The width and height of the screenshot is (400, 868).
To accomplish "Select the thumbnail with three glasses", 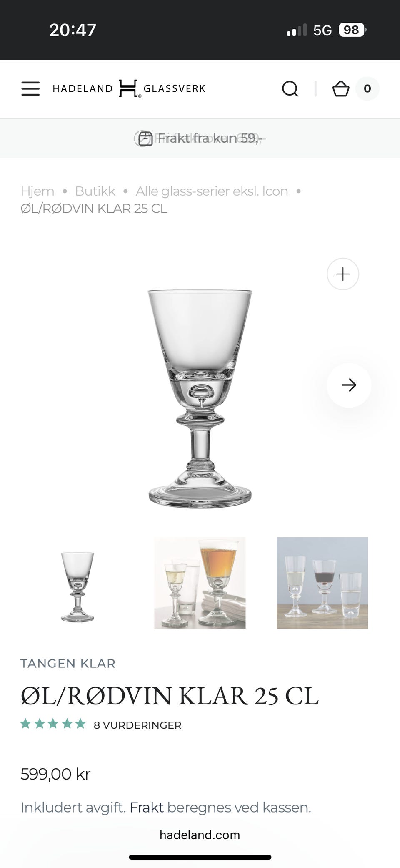I will (x=322, y=583).
